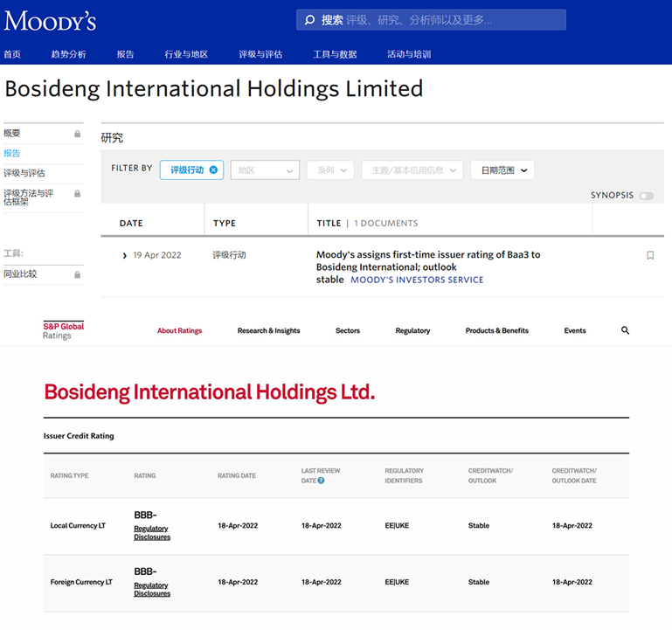Select Research & Insights in the S&P menu
Viewport: 672px width, 630px height.
point(268,331)
